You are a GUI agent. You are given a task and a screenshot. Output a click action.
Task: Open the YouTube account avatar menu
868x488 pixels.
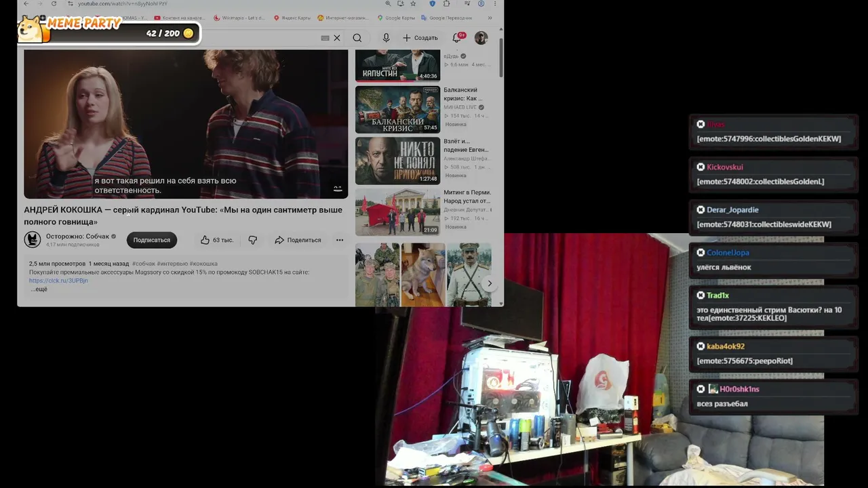pos(481,38)
